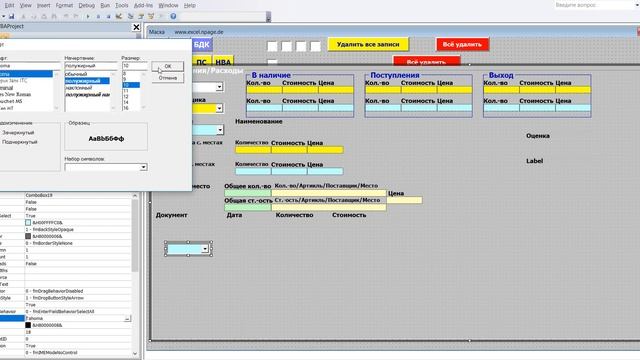Click the blue Help question mark icon
640x360 pixels.
tap(173, 16)
